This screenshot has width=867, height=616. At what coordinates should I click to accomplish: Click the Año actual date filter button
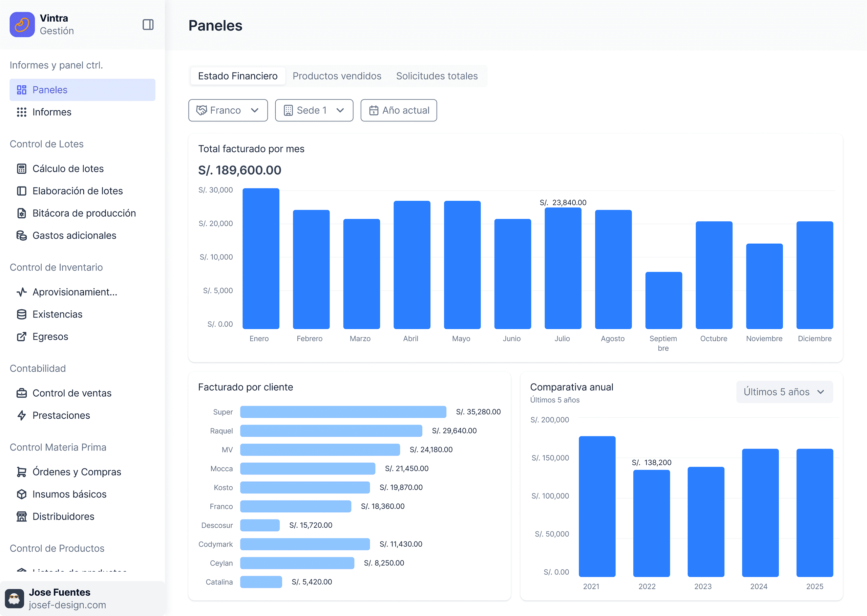point(399,110)
